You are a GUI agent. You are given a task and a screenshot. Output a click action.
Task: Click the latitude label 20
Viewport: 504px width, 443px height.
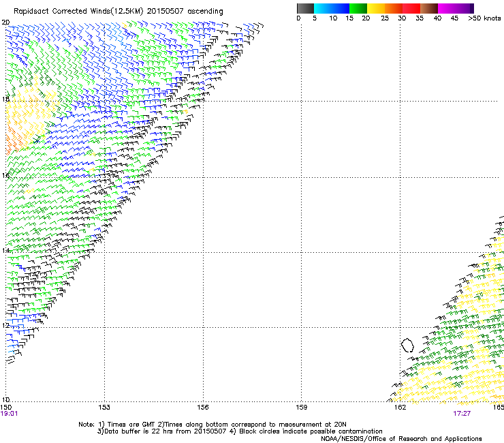tap(5, 22)
